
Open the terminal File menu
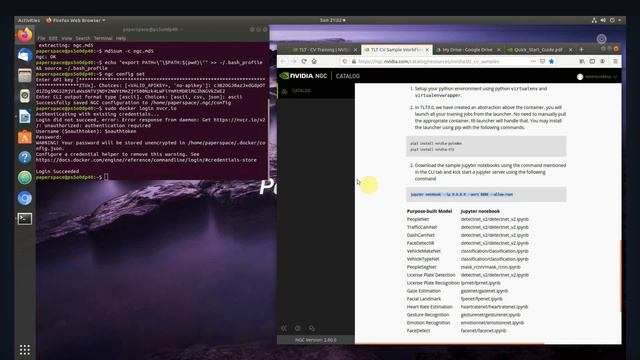(x=41, y=38)
